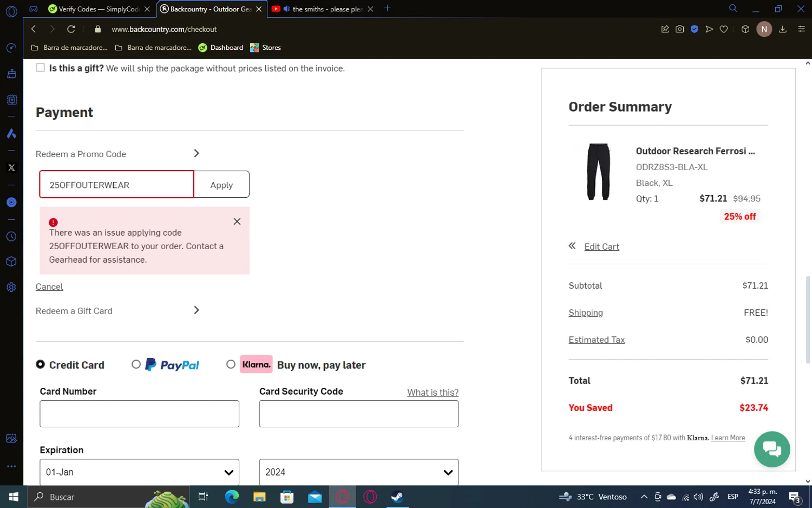This screenshot has height=508, width=812.
Task: Close the Verify Codes tab
Action: (x=147, y=9)
